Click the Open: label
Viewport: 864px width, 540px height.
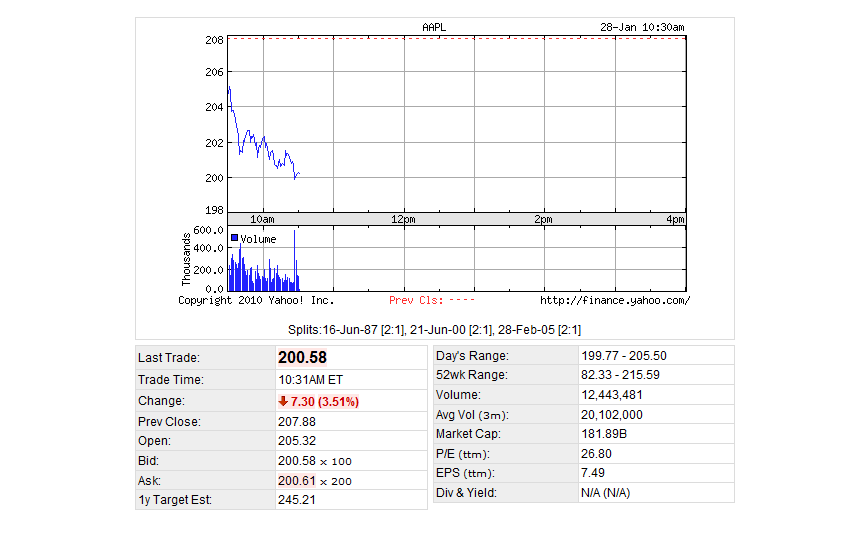click(x=154, y=441)
